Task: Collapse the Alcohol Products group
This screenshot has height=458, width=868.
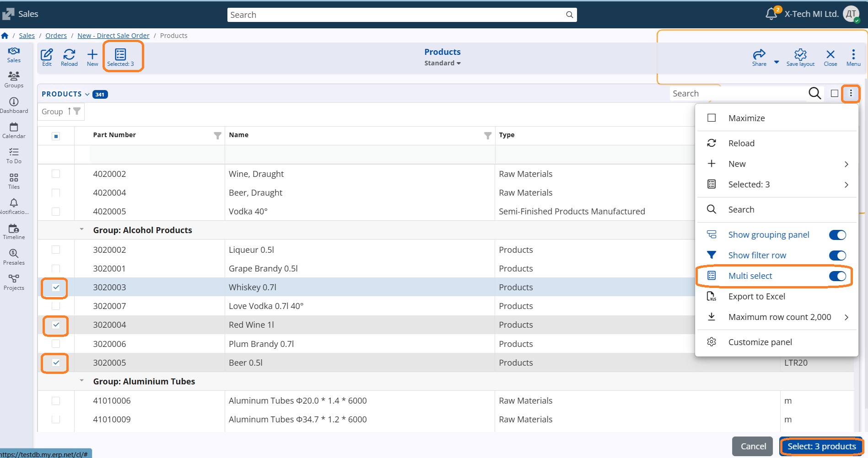Action: pyautogui.click(x=82, y=229)
